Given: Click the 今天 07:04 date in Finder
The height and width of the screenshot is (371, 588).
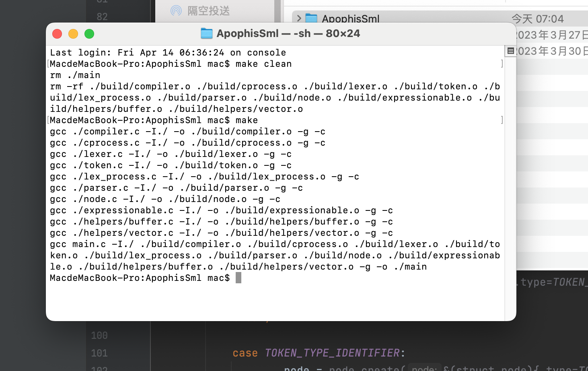Looking at the screenshot, I should pos(537,19).
